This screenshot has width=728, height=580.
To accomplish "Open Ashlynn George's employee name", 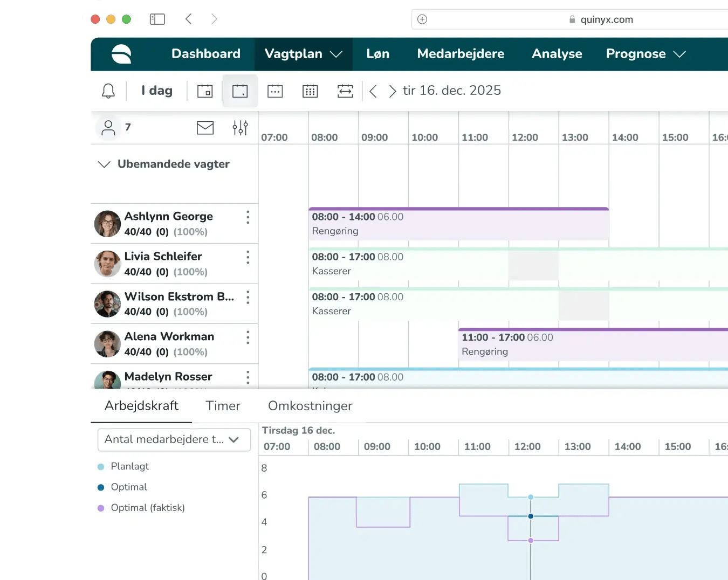I will coord(169,216).
